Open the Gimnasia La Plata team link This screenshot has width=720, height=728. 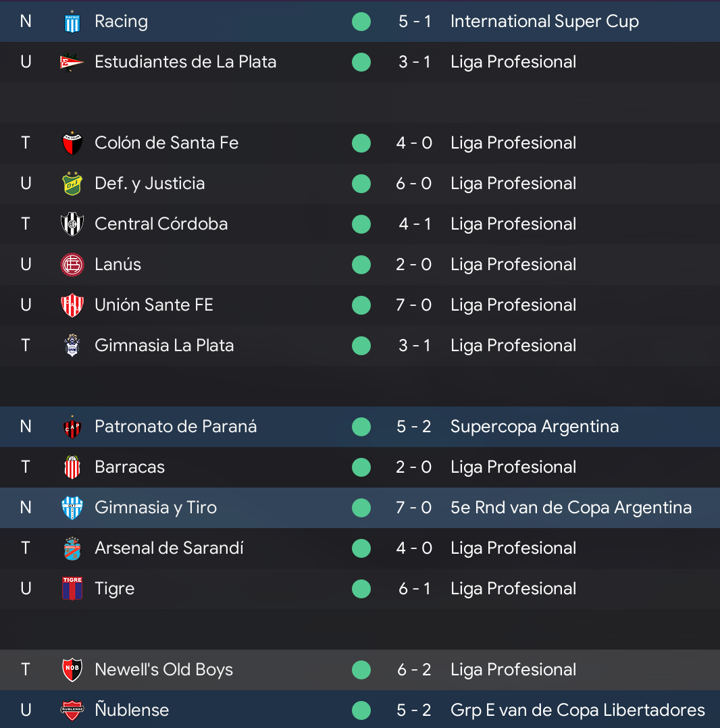coord(164,346)
